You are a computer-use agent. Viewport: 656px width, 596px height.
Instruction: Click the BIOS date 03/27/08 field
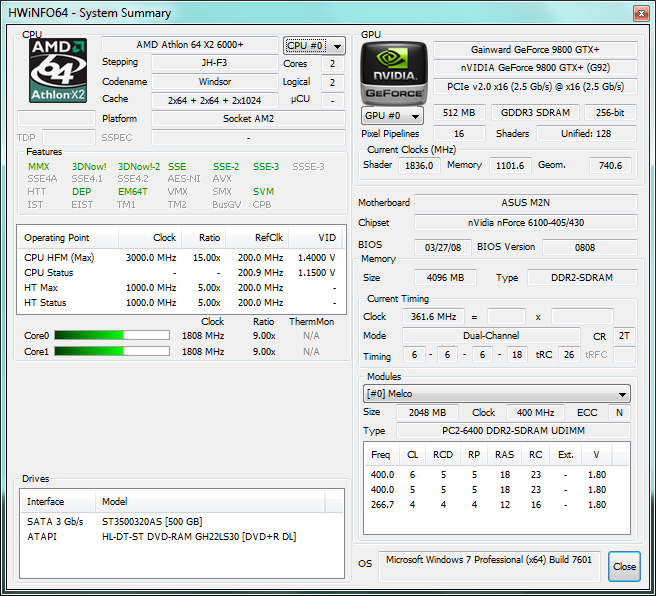(x=443, y=247)
